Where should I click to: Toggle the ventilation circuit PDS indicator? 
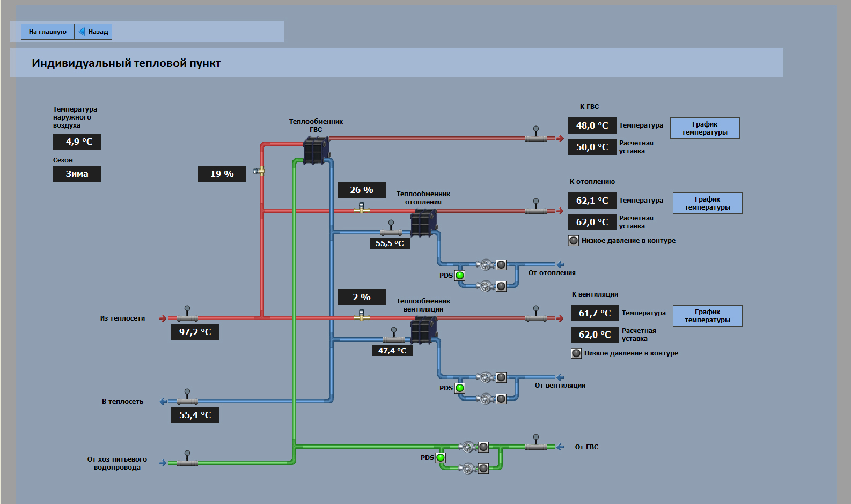click(460, 388)
